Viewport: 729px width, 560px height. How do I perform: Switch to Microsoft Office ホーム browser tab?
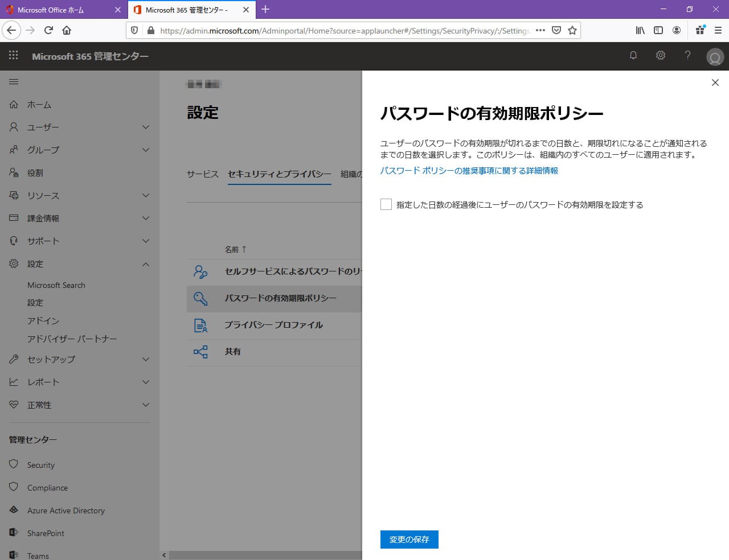point(63,10)
